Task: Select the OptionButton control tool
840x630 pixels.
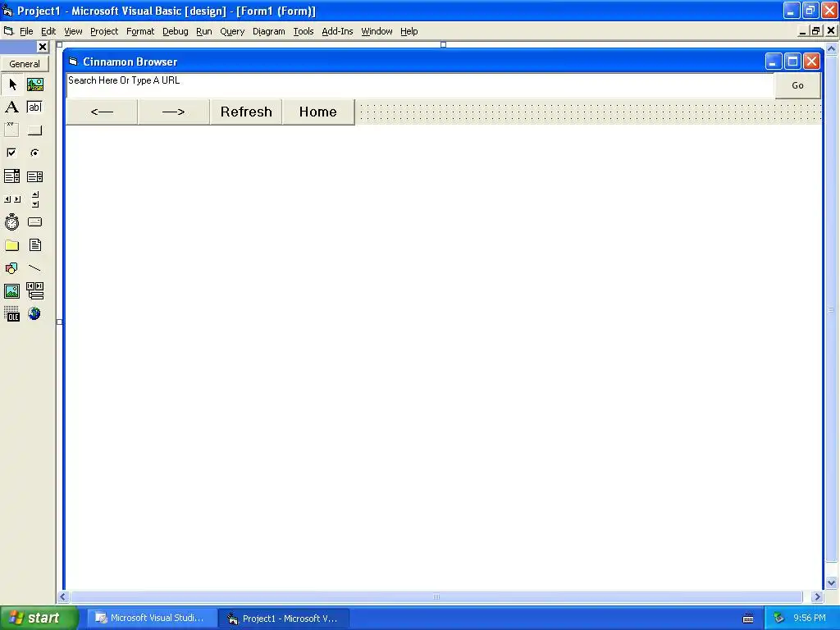Action: coord(34,153)
